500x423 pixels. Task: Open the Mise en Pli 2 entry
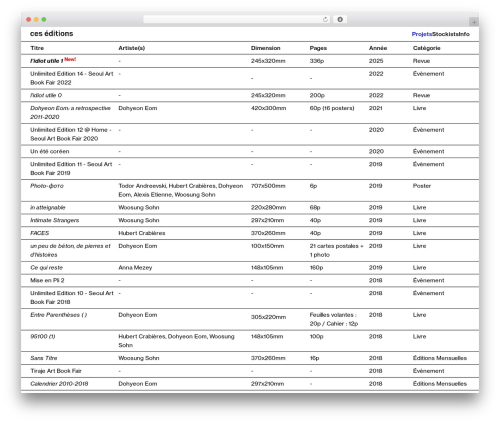47,280
